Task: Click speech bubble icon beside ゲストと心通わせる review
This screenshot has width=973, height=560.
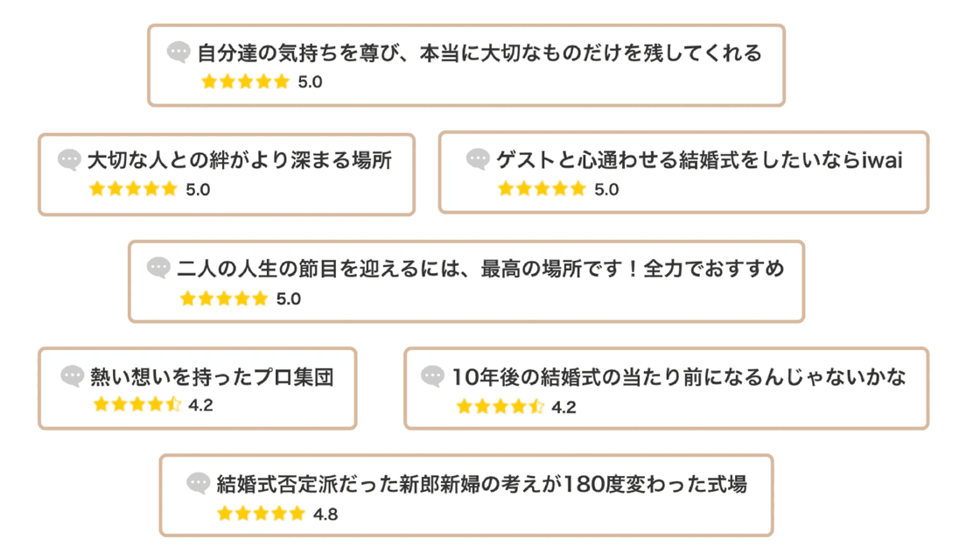Action: (478, 159)
